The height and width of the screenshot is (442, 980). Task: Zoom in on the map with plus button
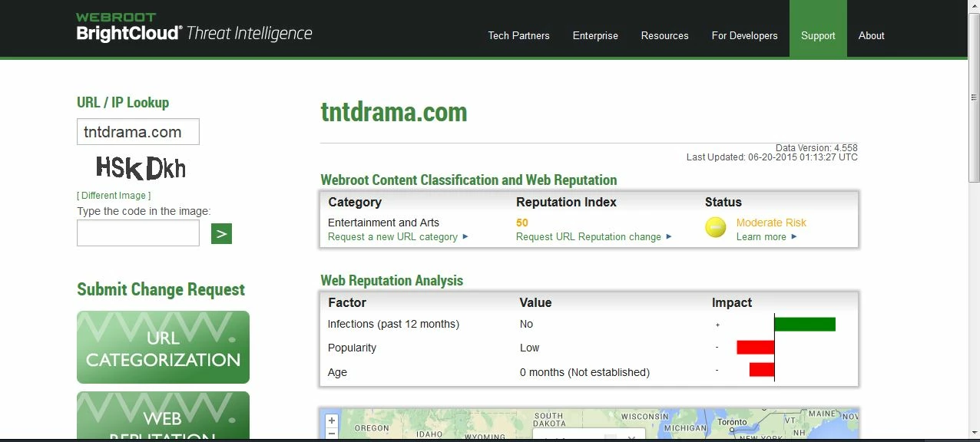332,421
